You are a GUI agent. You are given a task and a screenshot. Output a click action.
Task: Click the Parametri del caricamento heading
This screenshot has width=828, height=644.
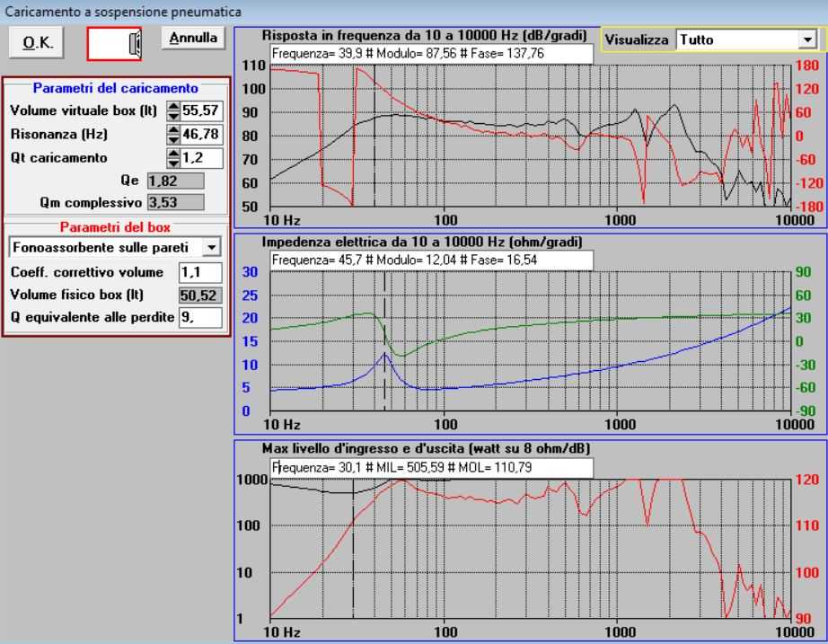(x=116, y=88)
